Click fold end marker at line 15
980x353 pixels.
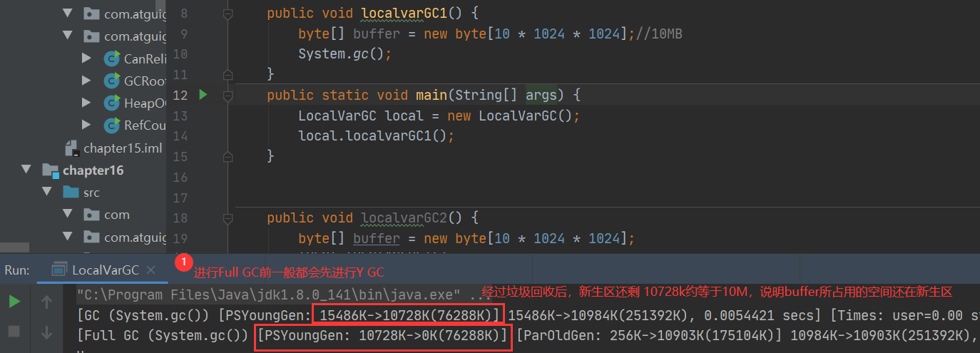click(228, 155)
